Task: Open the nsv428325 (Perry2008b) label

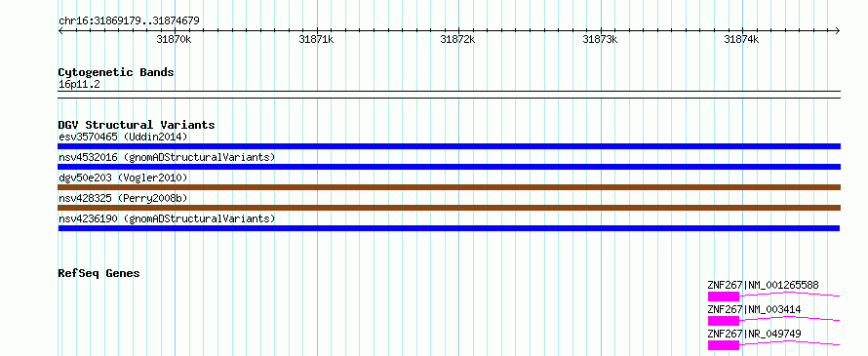Action: pos(123,198)
